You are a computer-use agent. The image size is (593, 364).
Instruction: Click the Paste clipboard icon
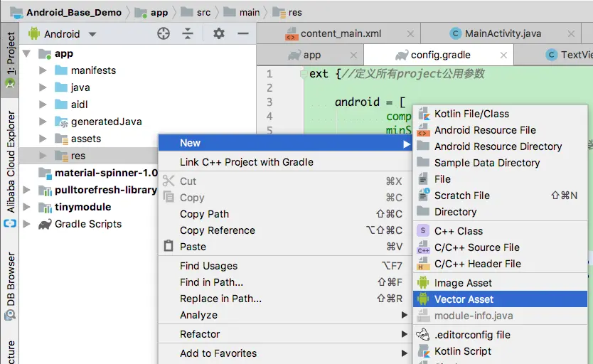169,246
